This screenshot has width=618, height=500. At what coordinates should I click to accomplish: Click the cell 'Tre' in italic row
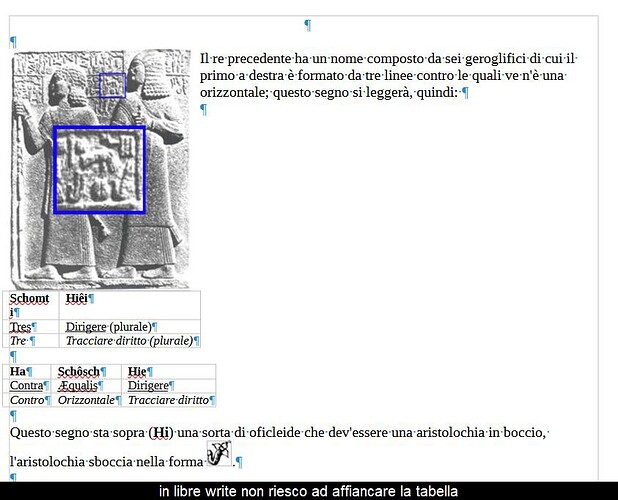(x=31, y=341)
